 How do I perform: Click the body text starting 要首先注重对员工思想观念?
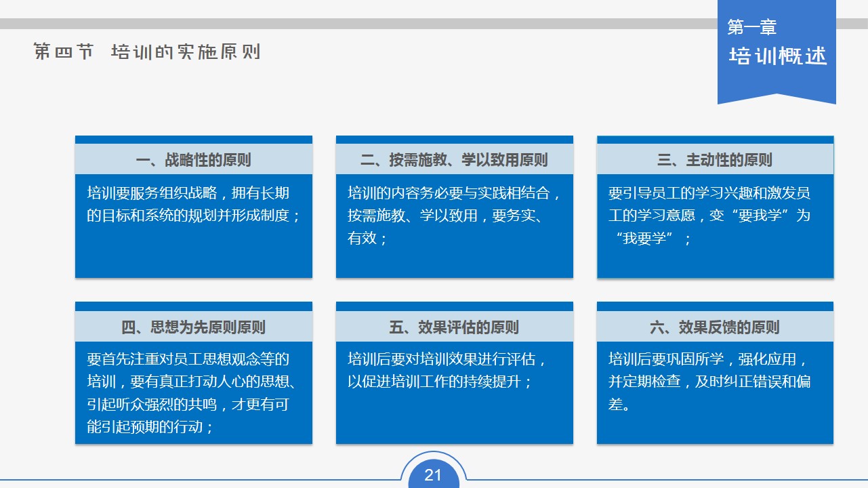point(194,393)
